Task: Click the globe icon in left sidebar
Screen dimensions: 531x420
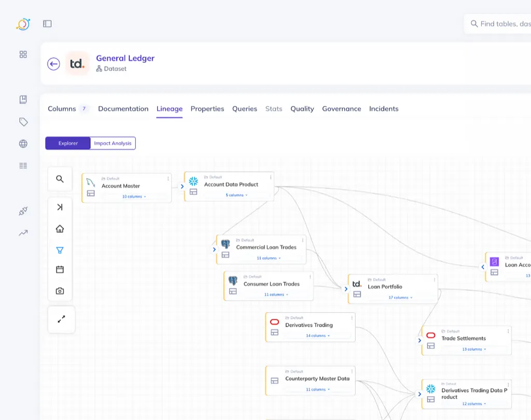Action: 23,144
